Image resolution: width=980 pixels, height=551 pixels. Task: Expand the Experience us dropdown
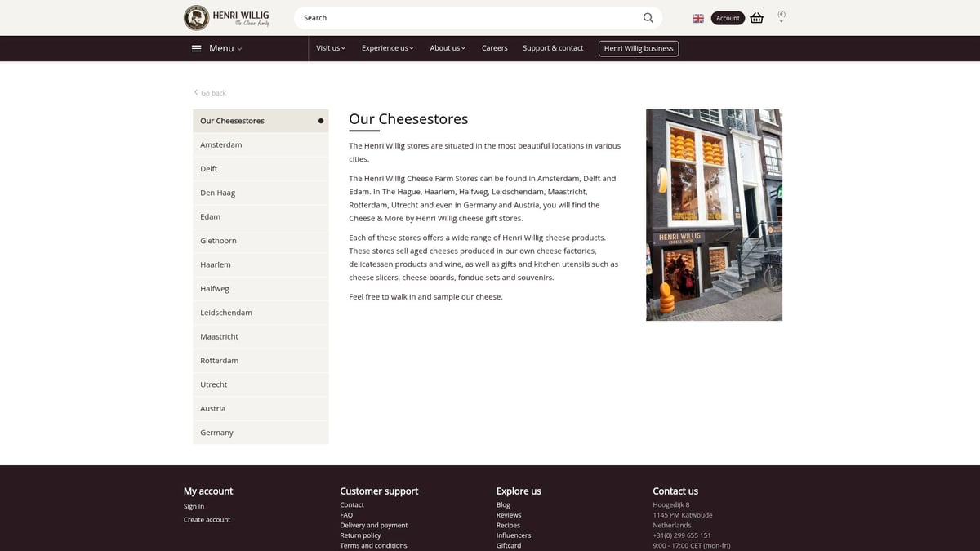pos(387,48)
